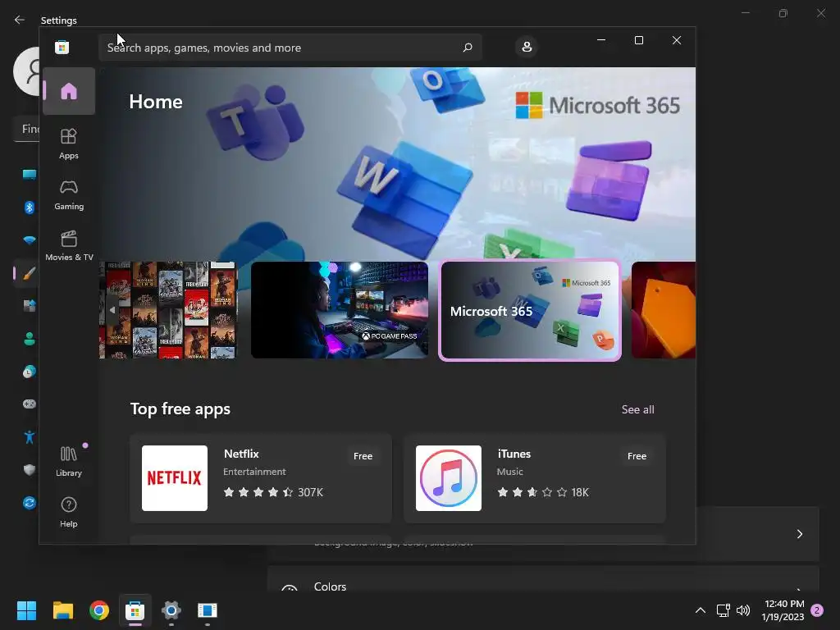Image resolution: width=840 pixels, height=630 pixels.
Task: Launch Google Chrome from the taskbar
Action: click(99, 610)
